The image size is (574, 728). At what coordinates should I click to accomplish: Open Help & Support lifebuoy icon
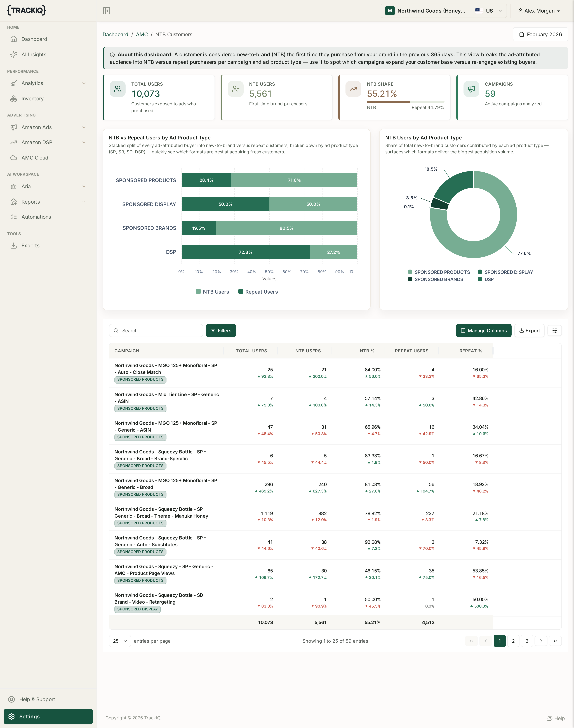click(11, 699)
